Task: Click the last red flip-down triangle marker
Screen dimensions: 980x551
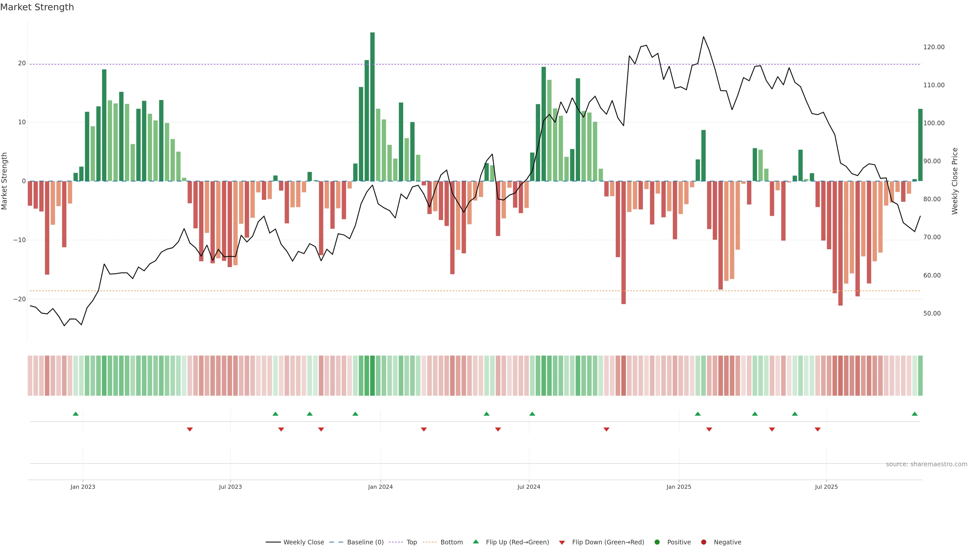Action: 817,429
